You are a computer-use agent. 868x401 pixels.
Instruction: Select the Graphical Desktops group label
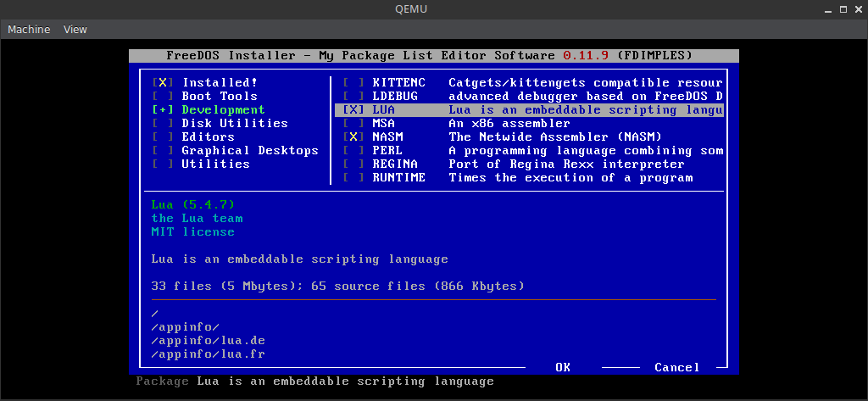pos(250,151)
